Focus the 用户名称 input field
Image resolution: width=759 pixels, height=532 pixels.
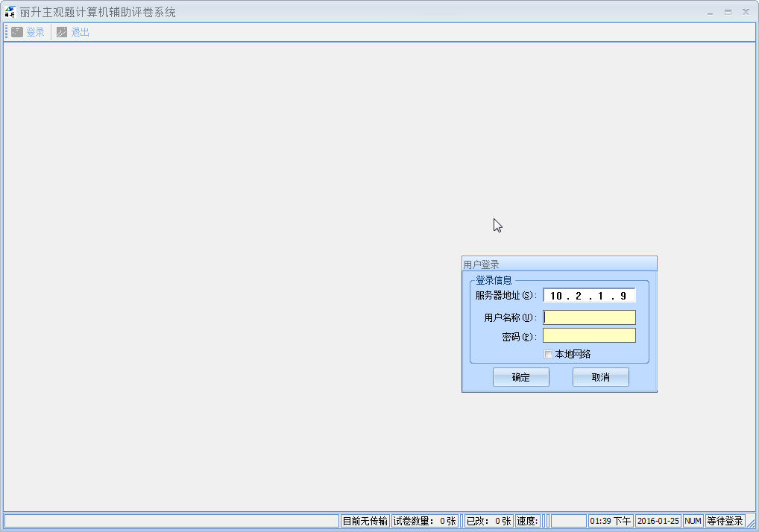point(589,317)
